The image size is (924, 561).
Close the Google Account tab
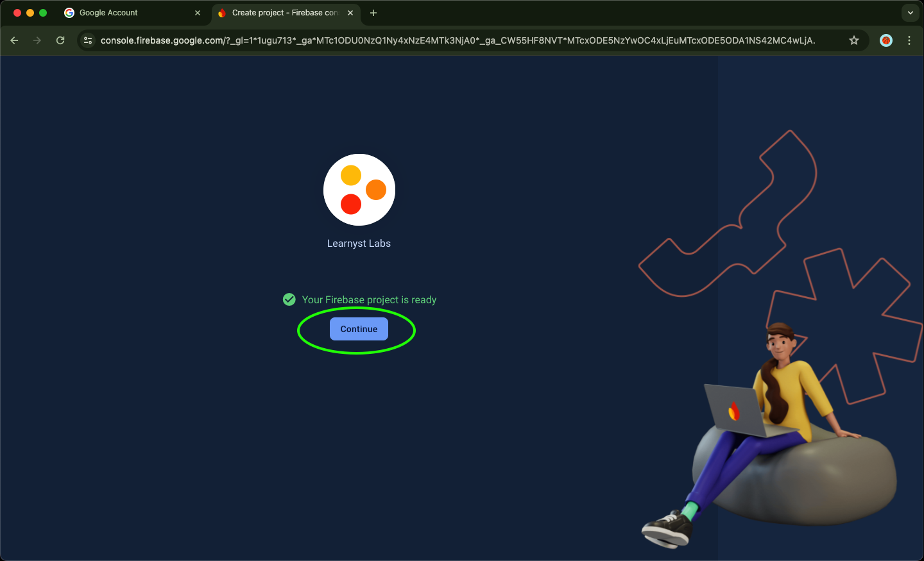coord(198,12)
